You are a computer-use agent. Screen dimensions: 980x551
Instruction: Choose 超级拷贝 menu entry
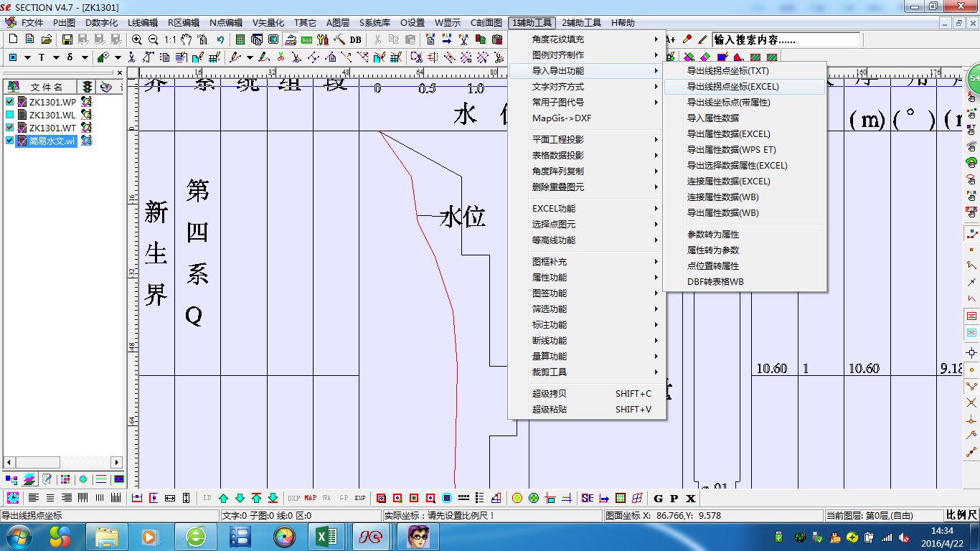587,394
